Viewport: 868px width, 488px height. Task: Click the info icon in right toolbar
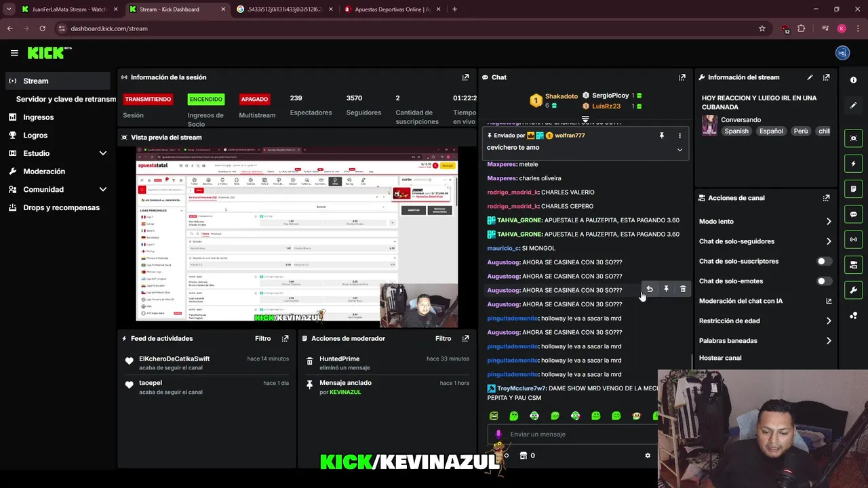pyautogui.click(x=853, y=80)
